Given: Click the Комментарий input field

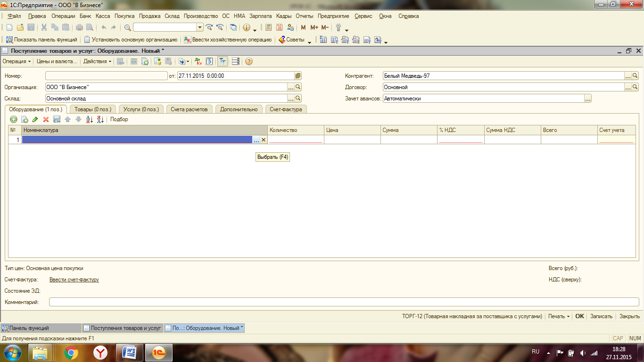Looking at the screenshot, I should coord(344,302).
